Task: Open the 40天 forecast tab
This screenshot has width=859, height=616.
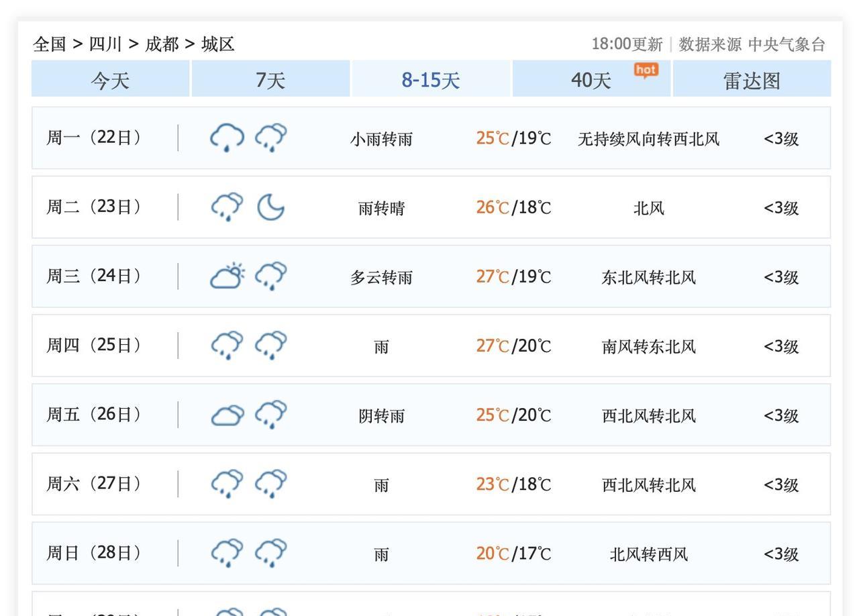Action: point(591,80)
